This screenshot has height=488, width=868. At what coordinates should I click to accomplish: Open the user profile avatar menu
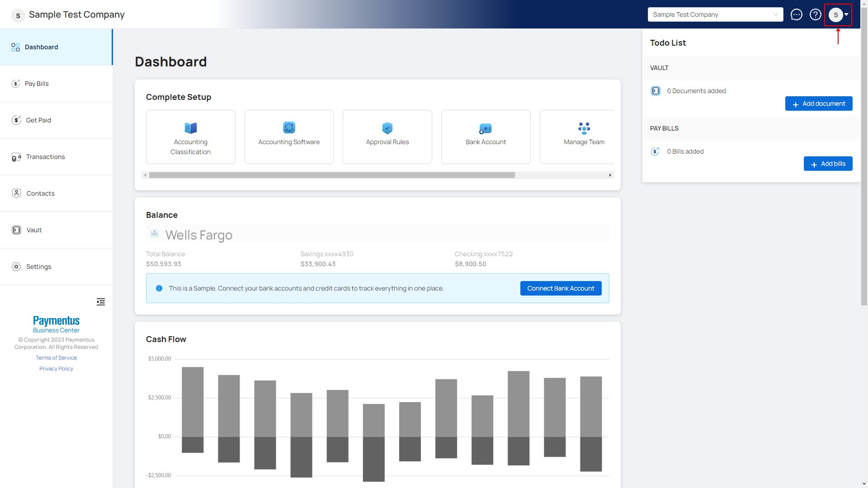coord(838,14)
